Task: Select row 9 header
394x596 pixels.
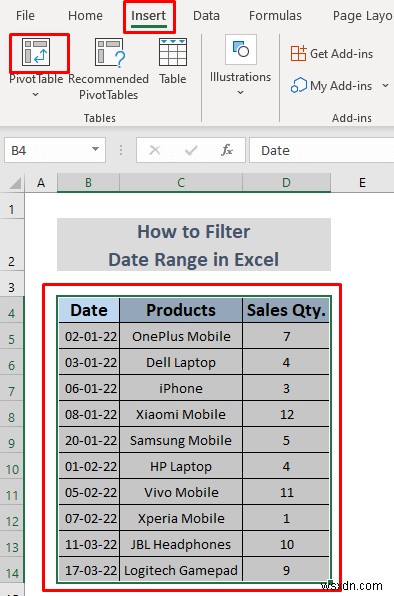Action: (12, 440)
